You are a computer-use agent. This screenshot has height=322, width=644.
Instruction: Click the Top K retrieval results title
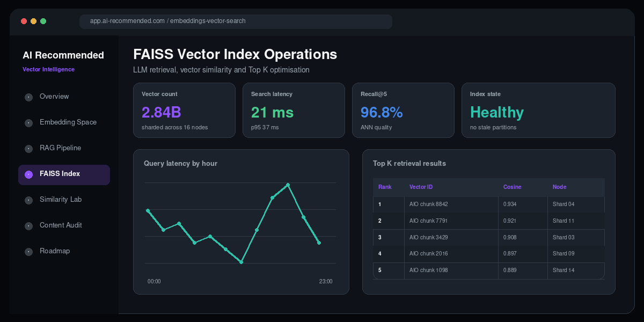[409, 163]
